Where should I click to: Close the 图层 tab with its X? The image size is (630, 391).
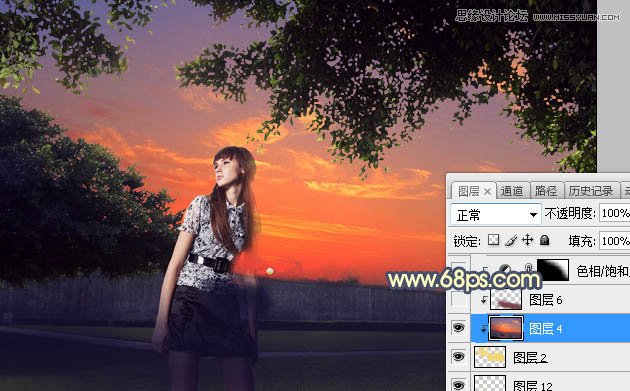coord(487,192)
